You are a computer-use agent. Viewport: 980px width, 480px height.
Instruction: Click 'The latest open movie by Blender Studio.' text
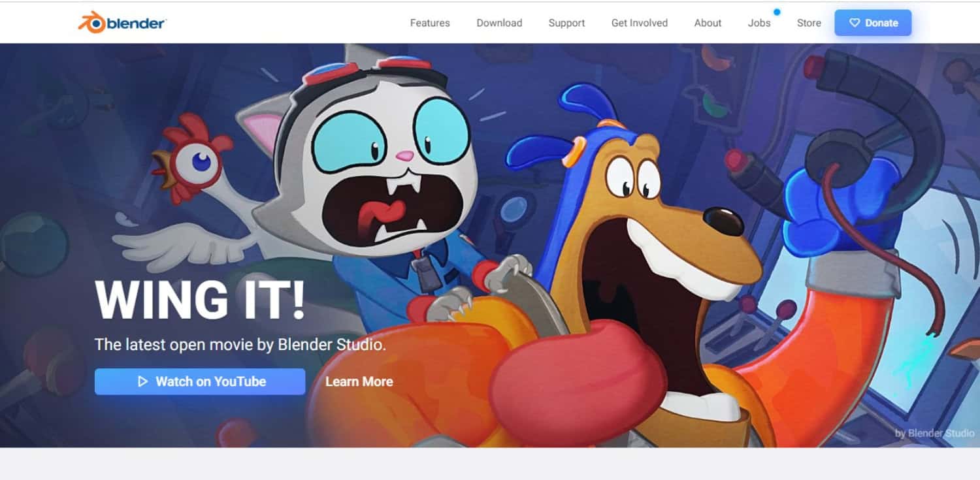point(240,344)
